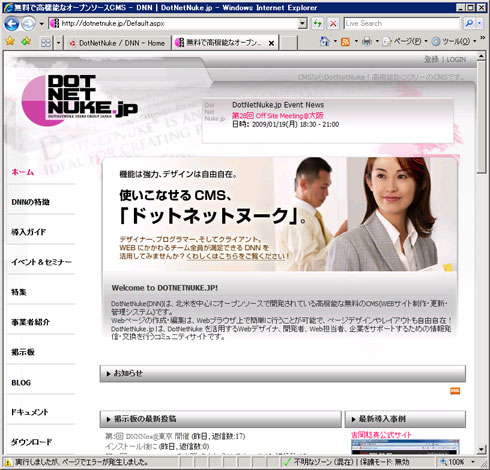Switch to DotNetNuke / DNN - Home tab
Viewport: 490px width, 470px height.
(x=118, y=43)
